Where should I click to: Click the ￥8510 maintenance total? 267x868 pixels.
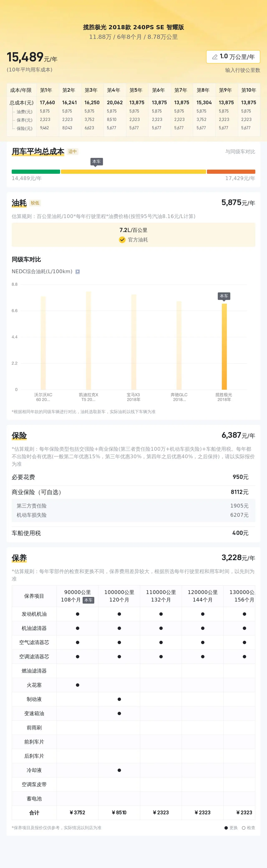119,812
